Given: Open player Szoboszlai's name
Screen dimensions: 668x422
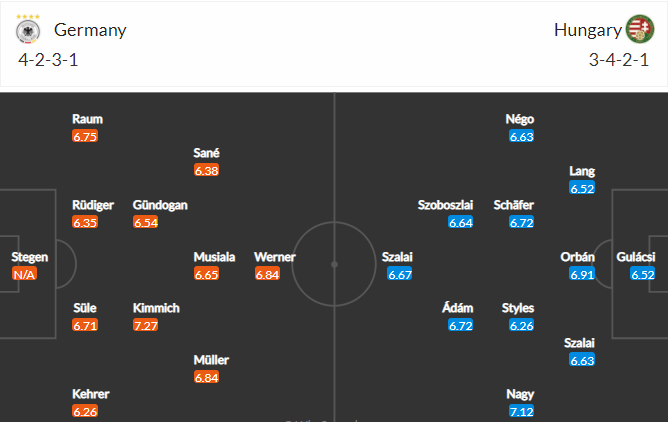Looking at the screenshot, I should 445,205.
